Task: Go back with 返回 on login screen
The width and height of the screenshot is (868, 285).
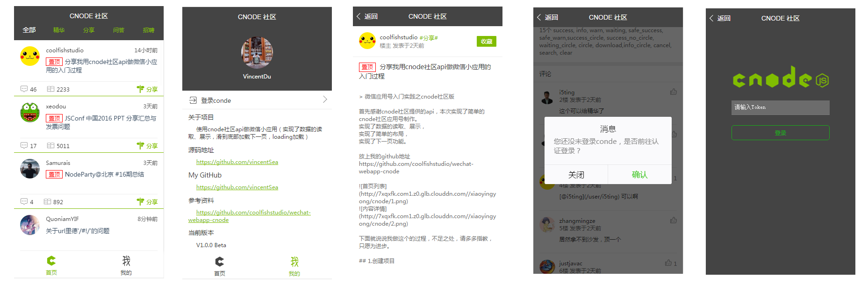Action: [720, 18]
